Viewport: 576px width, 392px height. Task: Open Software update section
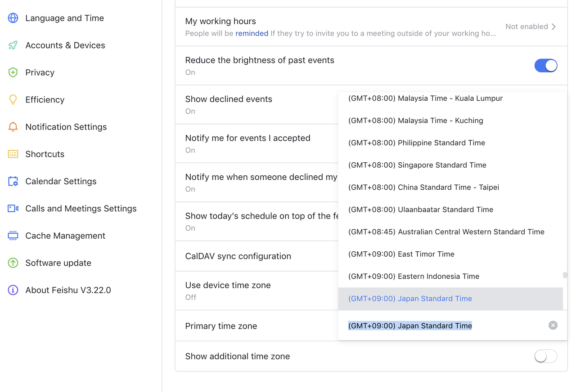coord(58,263)
